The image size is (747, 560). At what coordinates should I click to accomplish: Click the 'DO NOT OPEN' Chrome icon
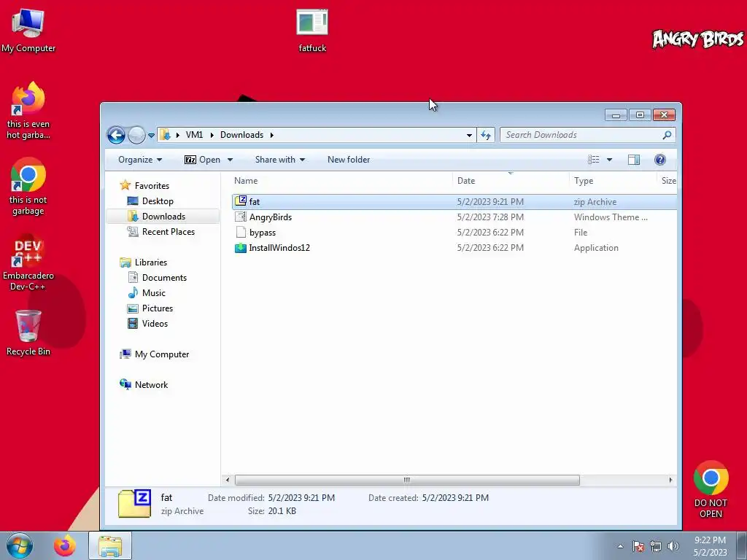click(711, 489)
